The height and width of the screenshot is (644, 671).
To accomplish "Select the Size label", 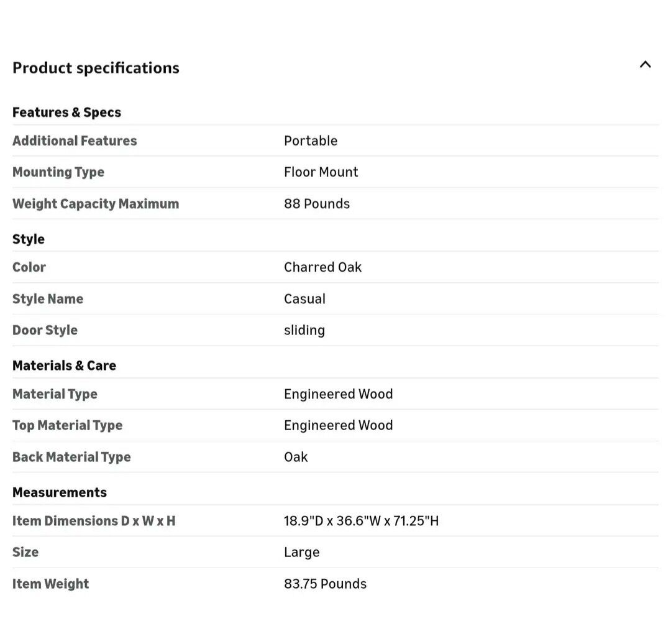I will coord(25,552).
